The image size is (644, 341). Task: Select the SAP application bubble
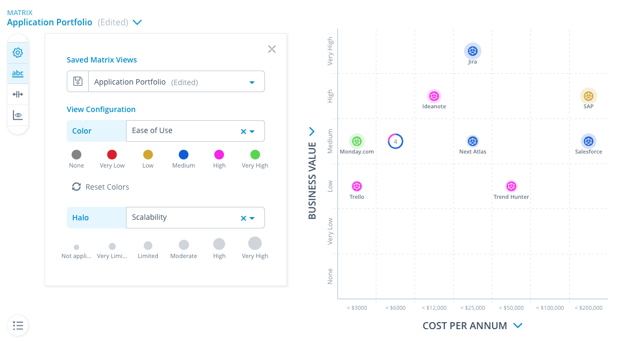pyautogui.click(x=589, y=96)
